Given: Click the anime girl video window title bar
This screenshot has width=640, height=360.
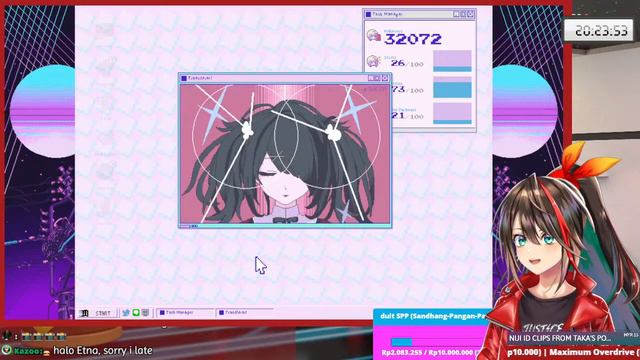Looking at the screenshot, I should coord(285,78).
